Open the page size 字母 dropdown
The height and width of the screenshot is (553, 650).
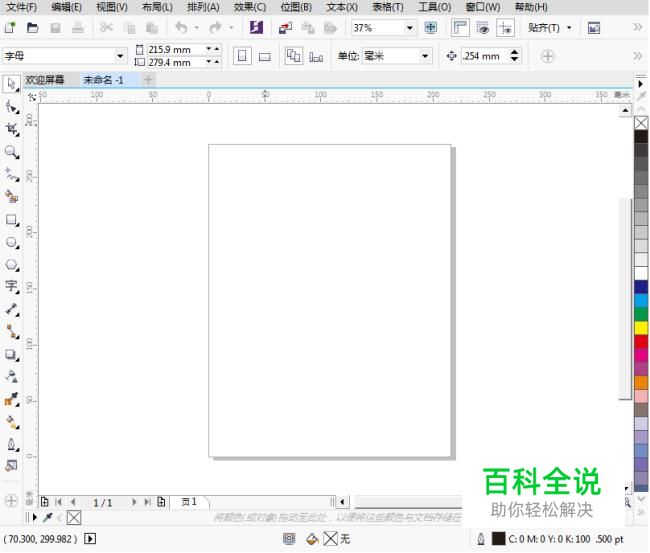point(120,56)
